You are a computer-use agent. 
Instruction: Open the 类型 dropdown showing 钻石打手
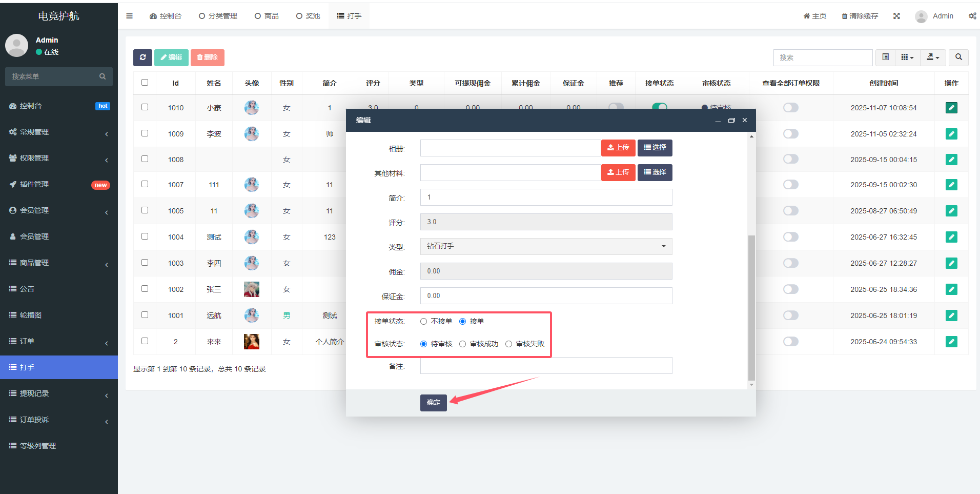click(546, 246)
